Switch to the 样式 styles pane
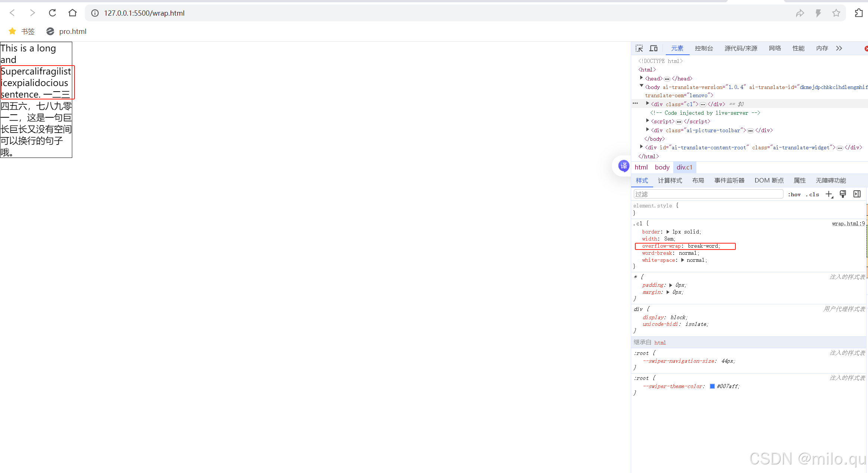The width and height of the screenshot is (868, 473). coord(642,181)
